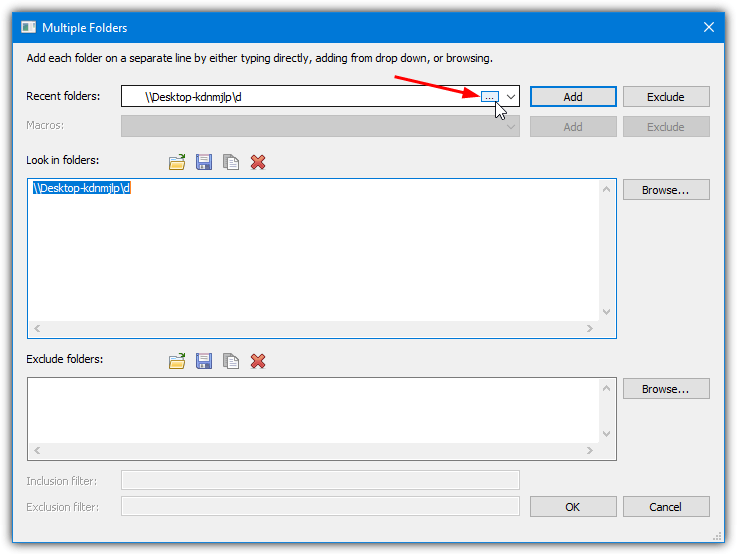Copy icon above Exclude folders list
This screenshot has height=554, width=737.
pyautogui.click(x=231, y=361)
